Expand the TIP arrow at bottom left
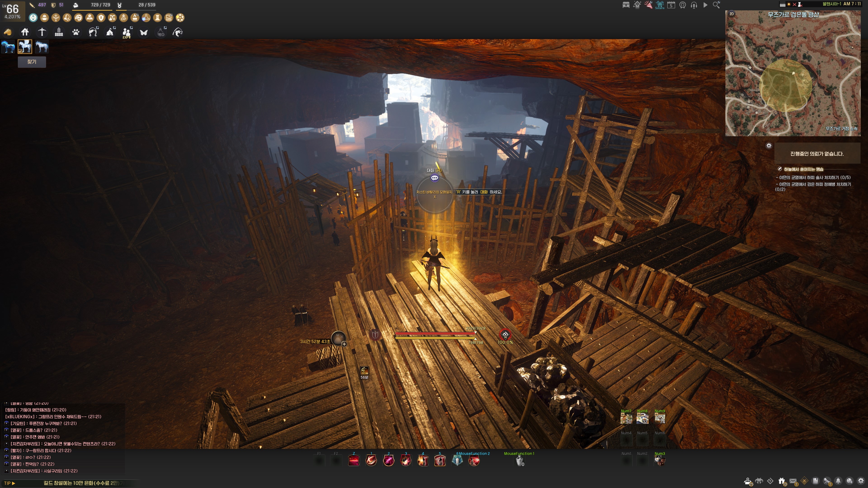The image size is (868, 488). 13,483
